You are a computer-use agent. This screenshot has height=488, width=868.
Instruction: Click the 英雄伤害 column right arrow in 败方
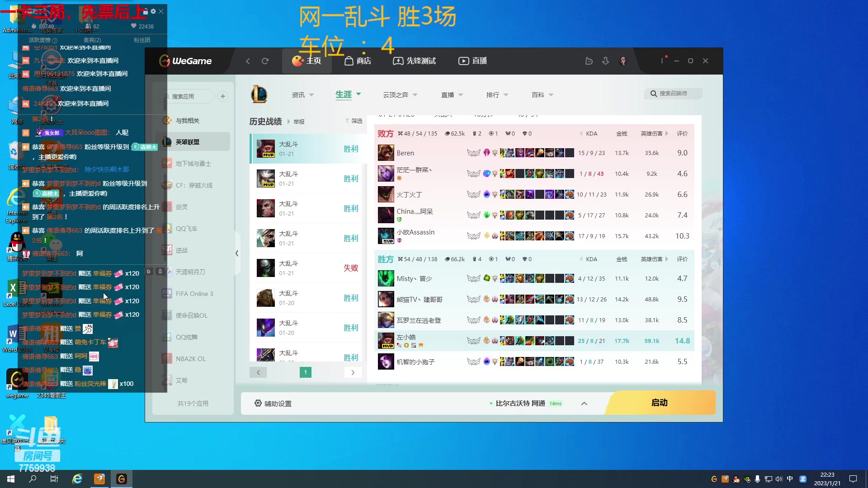pos(667,134)
